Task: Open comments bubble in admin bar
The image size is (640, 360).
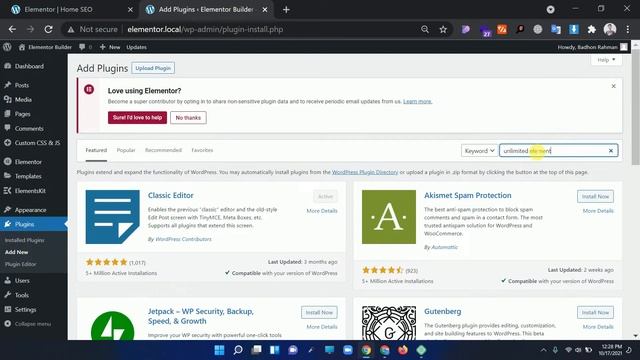Action: click(x=85, y=47)
